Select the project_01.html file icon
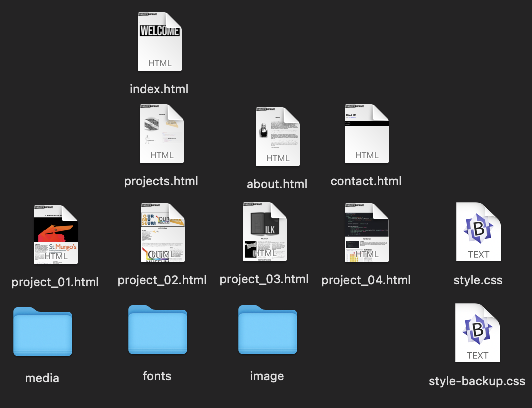This screenshot has width=532, height=408. [x=56, y=235]
